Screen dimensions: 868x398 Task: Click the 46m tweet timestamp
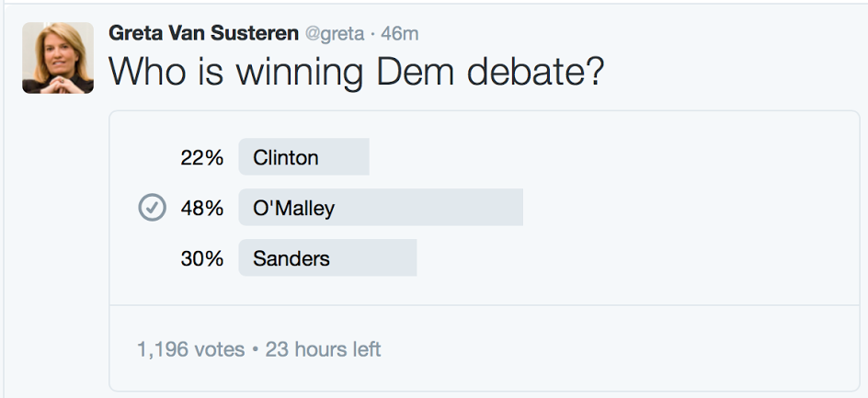click(x=400, y=34)
